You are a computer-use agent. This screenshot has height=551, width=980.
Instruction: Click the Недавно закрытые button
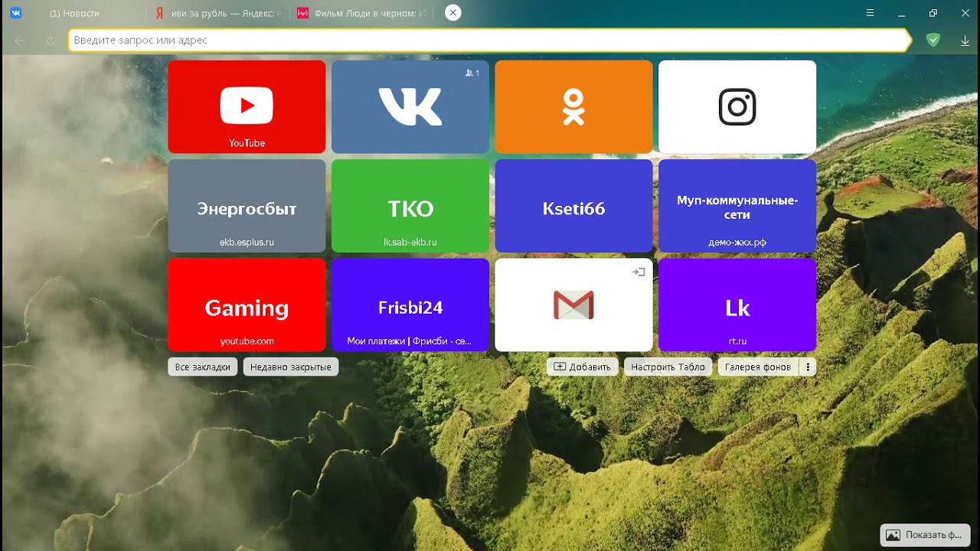click(291, 367)
